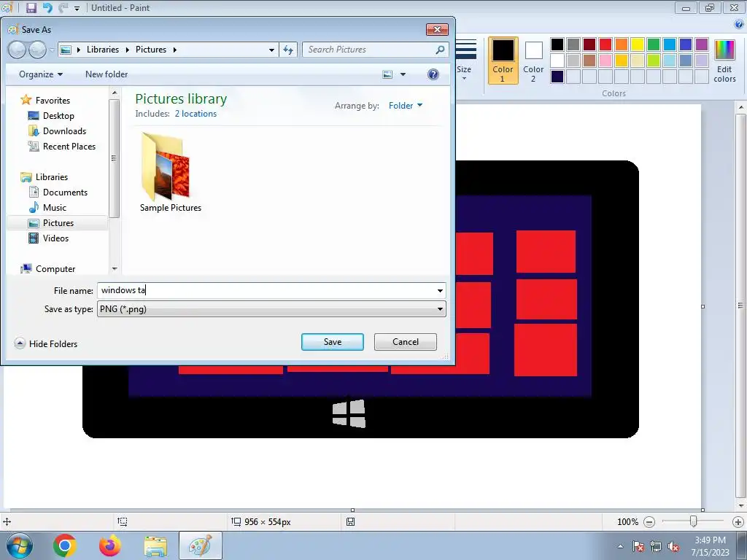Click Edit colors in Paint ribbon
The width and height of the screenshot is (747, 560).
pos(724,61)
